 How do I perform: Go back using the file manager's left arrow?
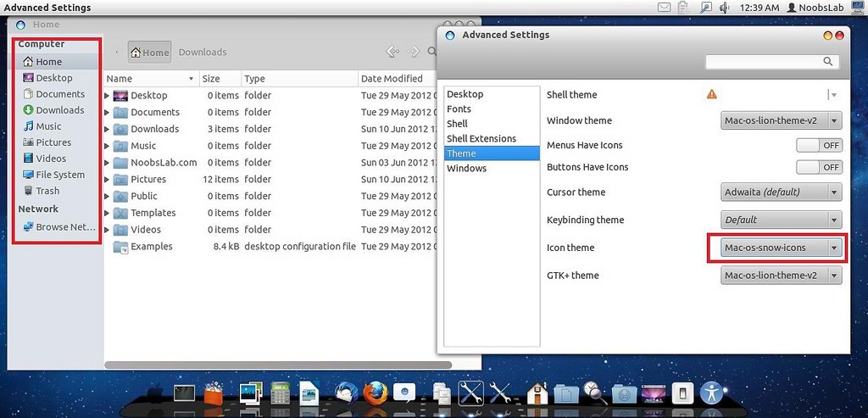(392, 52)
